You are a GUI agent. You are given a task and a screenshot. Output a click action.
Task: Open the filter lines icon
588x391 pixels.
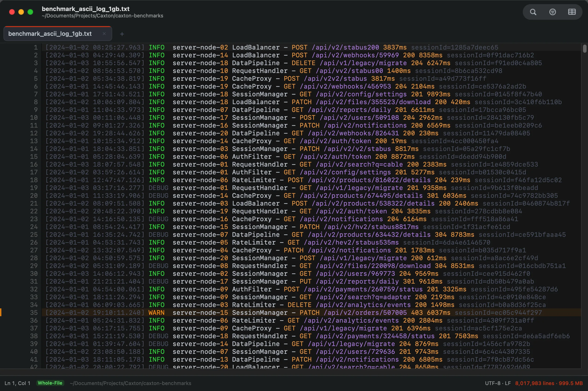click(x=553, y=12)
